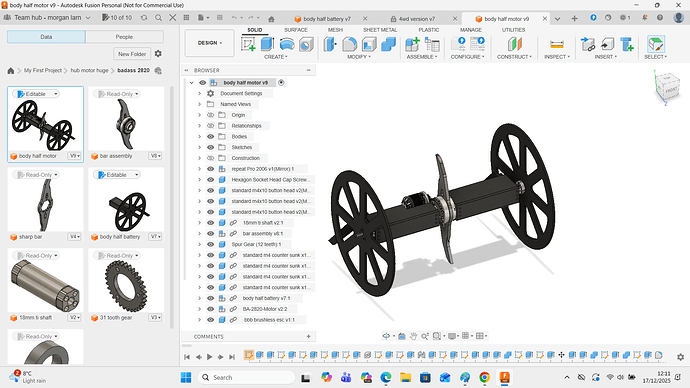Click the Offset Plane construct icon
This screenshot has width=690, height=388.
pyautogui.click(x=514, y=44)
